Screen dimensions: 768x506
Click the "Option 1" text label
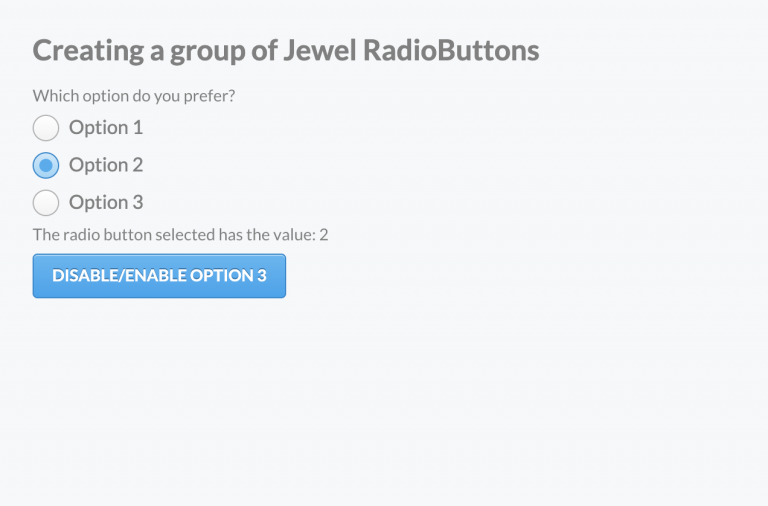point(106,128)
